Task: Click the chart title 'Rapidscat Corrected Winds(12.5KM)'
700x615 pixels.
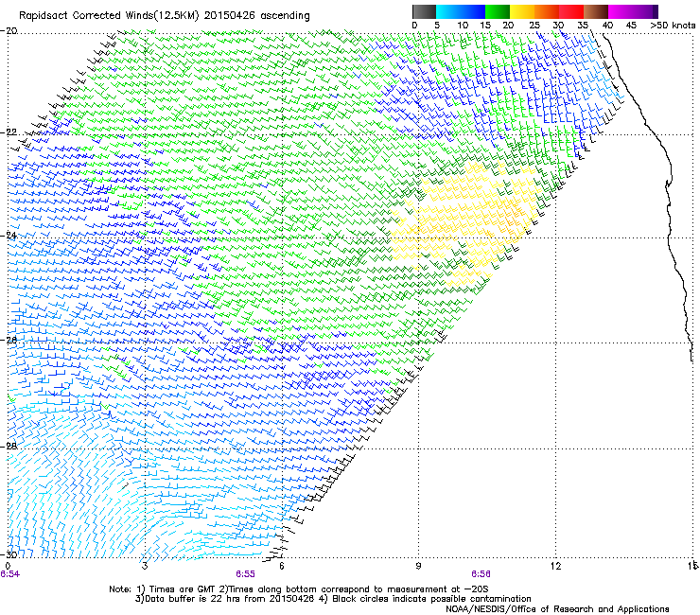Action: tap(109, 16)
